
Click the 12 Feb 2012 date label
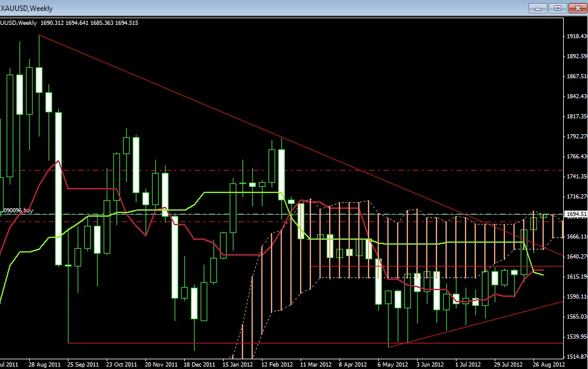coord(277,365)
